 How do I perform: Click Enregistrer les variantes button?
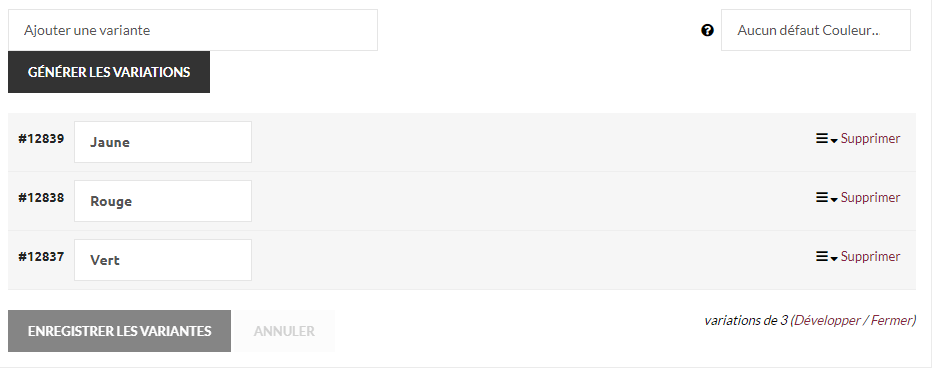(x=119, y=331)
